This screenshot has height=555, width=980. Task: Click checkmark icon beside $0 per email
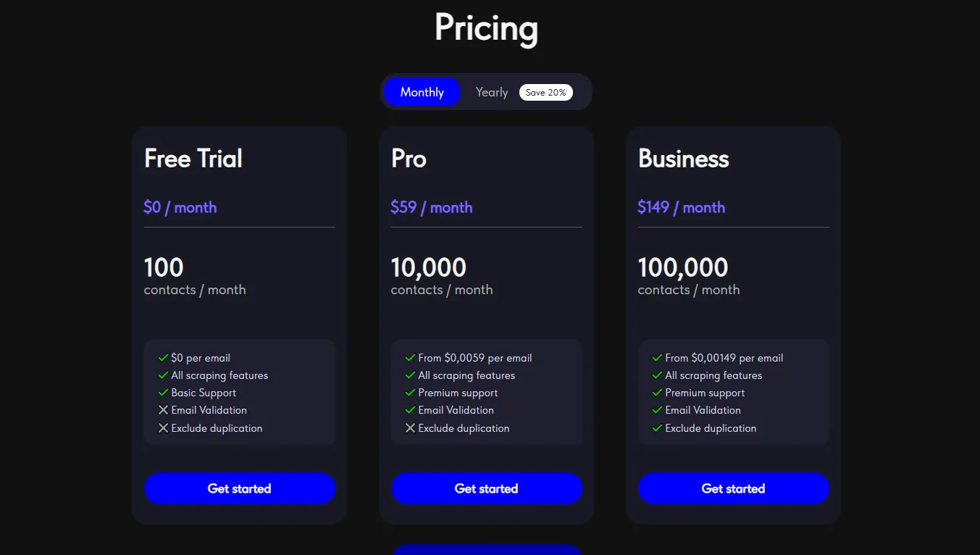click(x=163, y=358)
